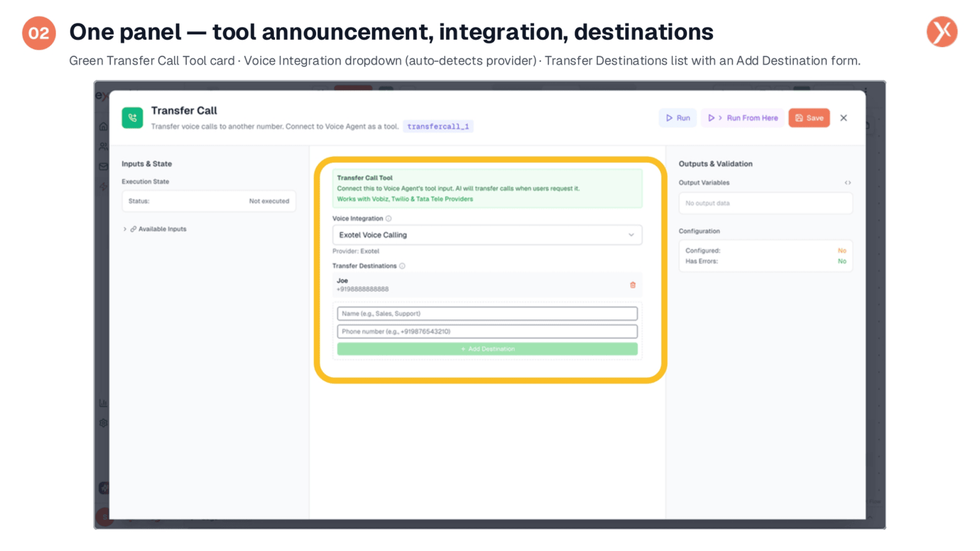The width and height of the screenshot is (980, 551).
Task: Click the green Transfer Call Tool notice
Action: point(487,189)
